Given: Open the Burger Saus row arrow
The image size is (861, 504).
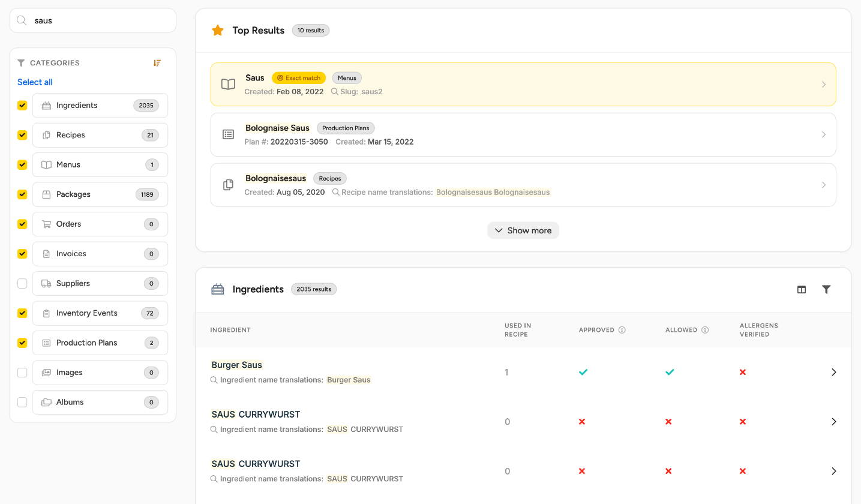Looking at the screenshot, I should click(x=834, y=372).
